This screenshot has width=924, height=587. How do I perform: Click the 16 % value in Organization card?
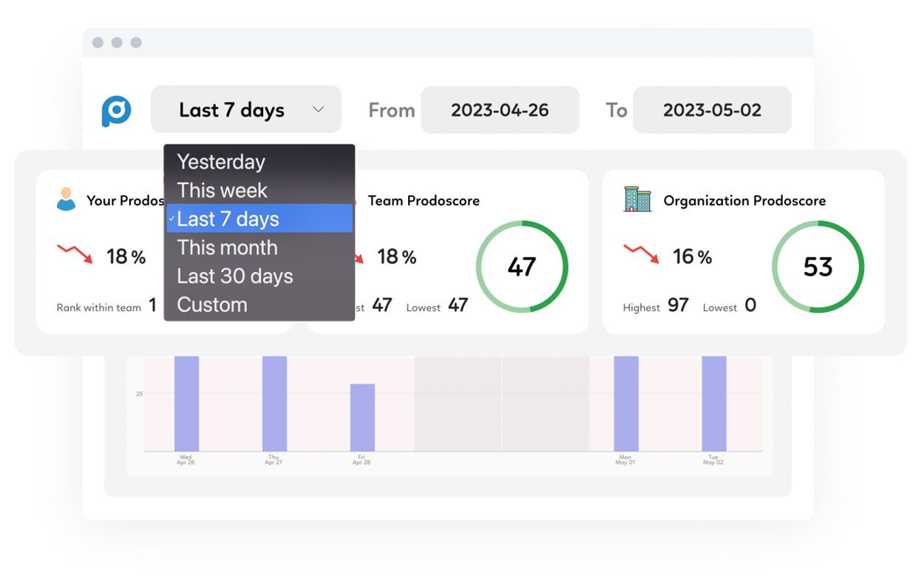pyautogui.click(x=692, y=257)
